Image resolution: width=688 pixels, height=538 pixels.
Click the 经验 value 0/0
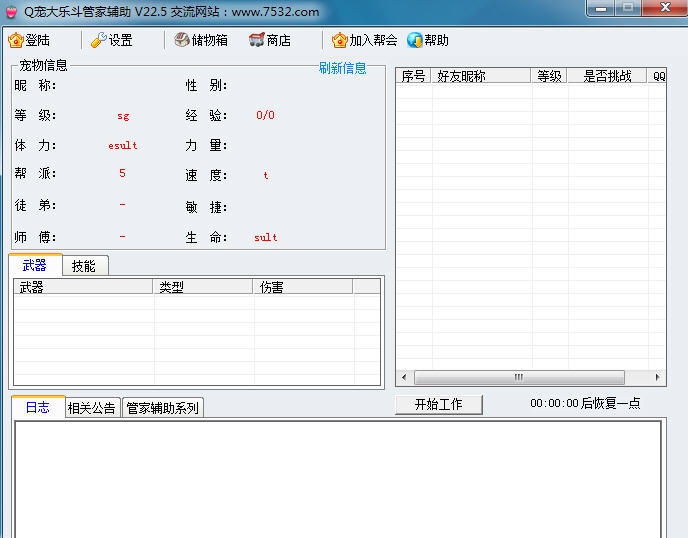(x=265, y=115)
